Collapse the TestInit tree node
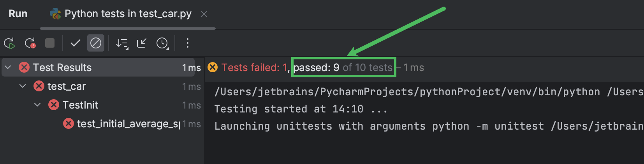Screen dimensions: 644x164 [x=37, y=105]
